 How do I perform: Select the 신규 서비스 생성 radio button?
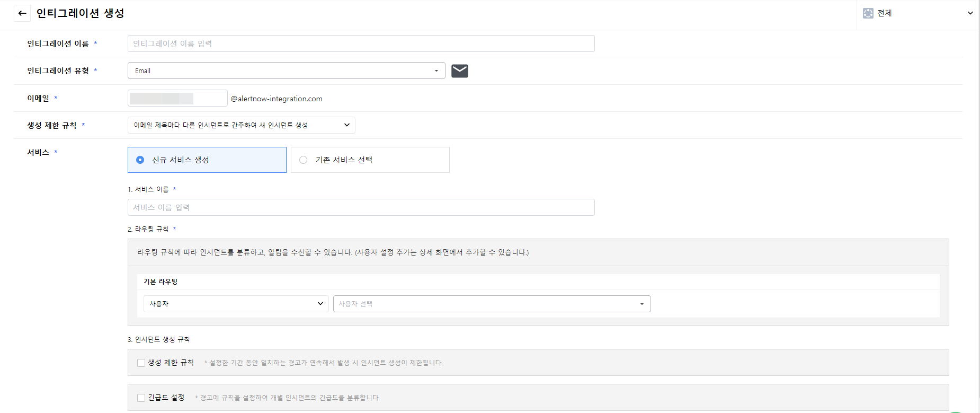point(140,160)
